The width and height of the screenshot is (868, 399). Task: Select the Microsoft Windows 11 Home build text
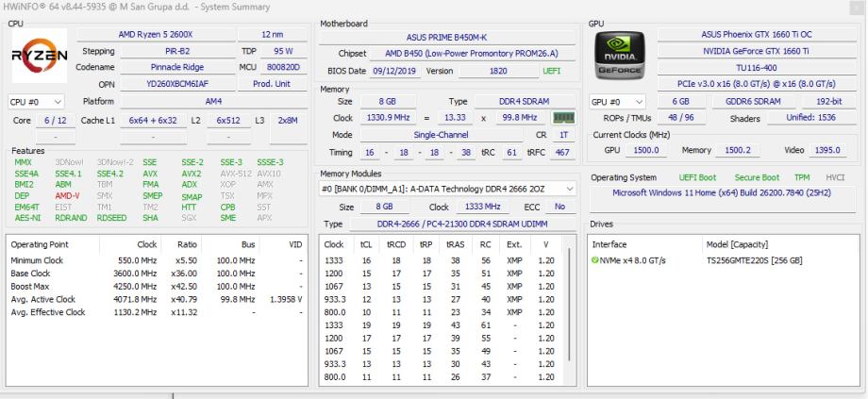point(722,193)
